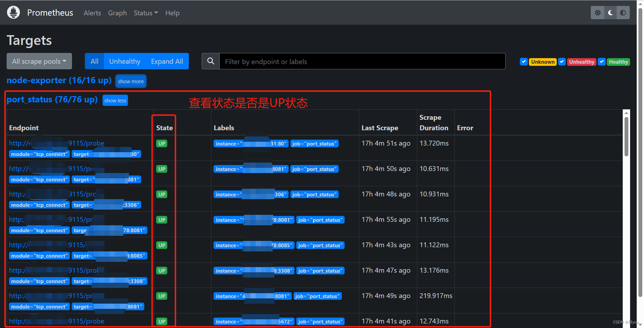Screen dimensions: 644x328
Task: Click the Healthy green badge
Action: [x=618, y=62]
